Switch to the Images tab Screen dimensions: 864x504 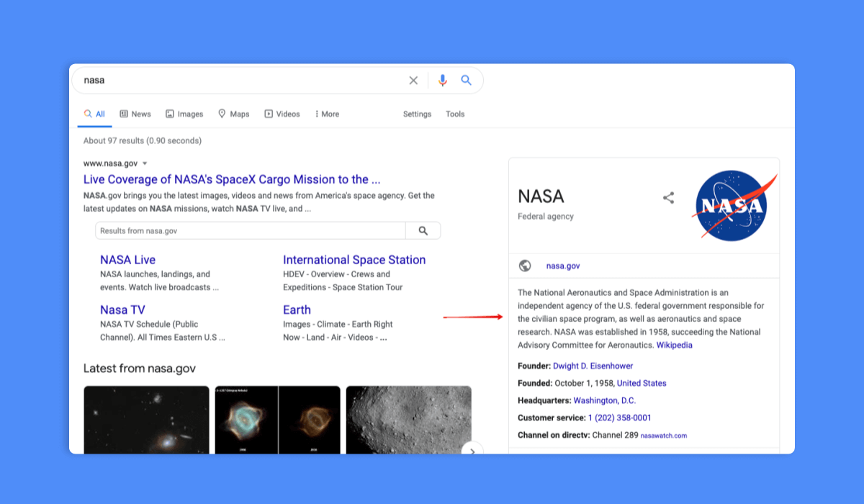coord(184,114)
